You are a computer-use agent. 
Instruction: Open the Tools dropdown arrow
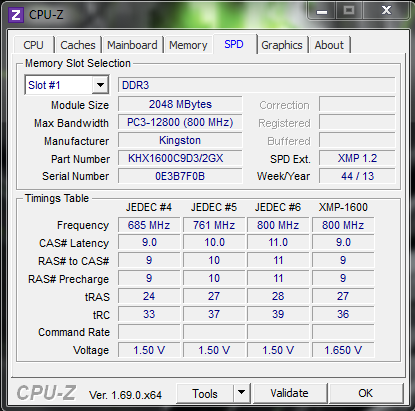click(x=242, y=393)
